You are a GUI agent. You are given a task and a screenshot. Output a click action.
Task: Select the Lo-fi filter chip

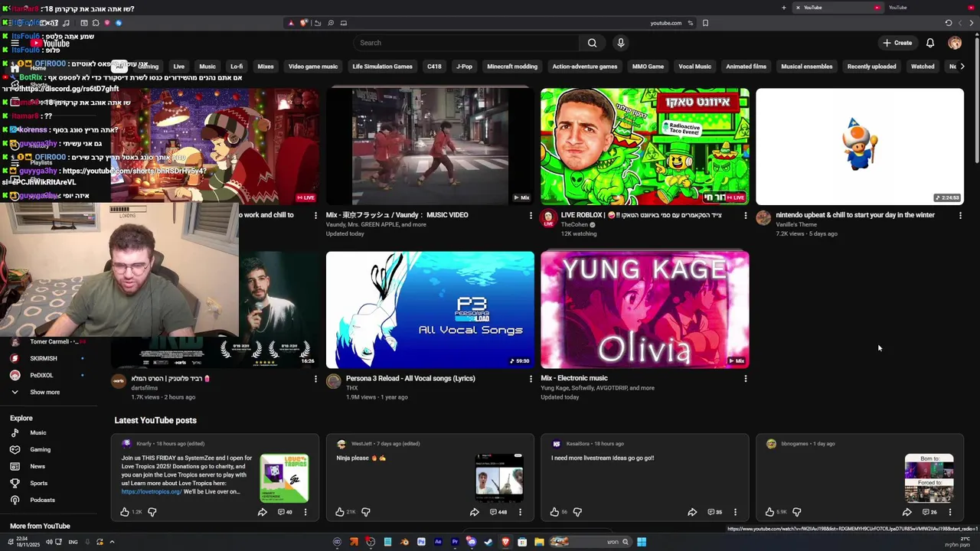pyautogui.click(x=237, y=67)
